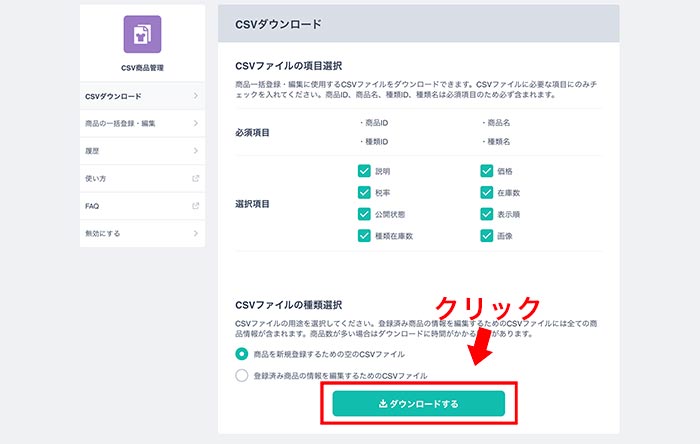
Task: Toggle the 税率 checkbox
Action: [x=364, y=192]
